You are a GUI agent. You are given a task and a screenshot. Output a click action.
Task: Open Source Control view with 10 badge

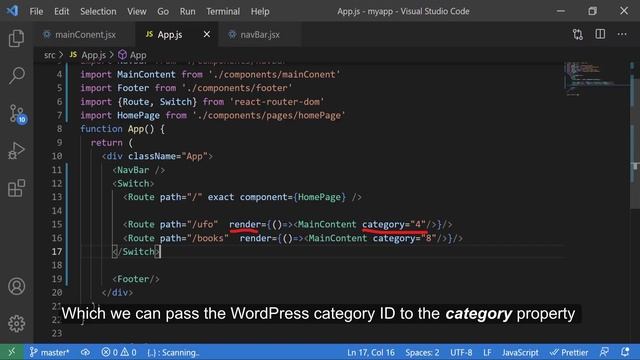(x=17, y=113)
